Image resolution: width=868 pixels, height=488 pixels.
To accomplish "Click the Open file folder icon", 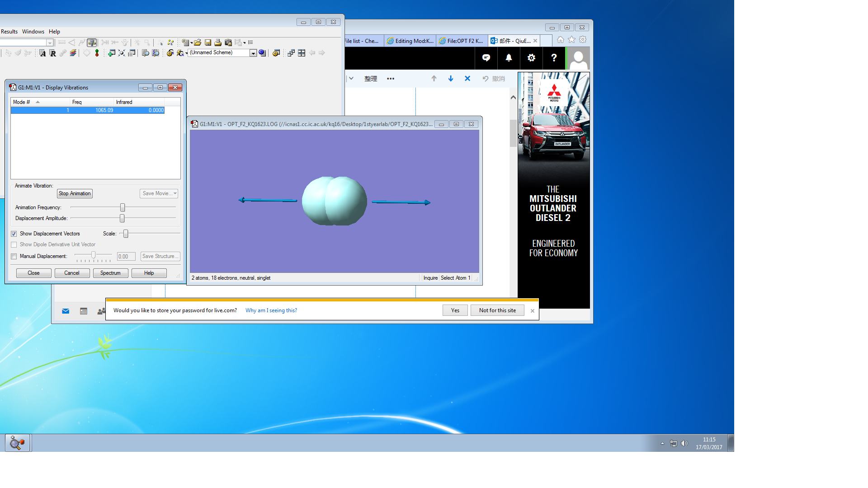I will 198,42.
